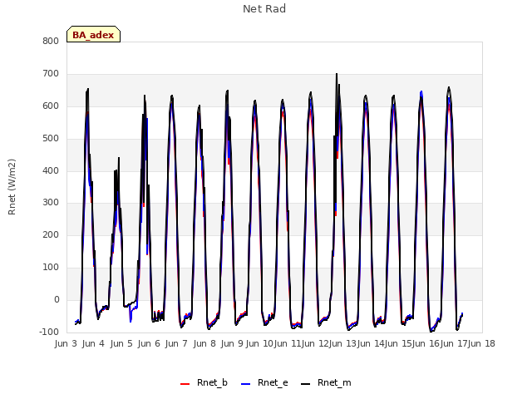Click the Jun 14 x-axis label
Screen dimensions: 532x399
tap(371, 343)
